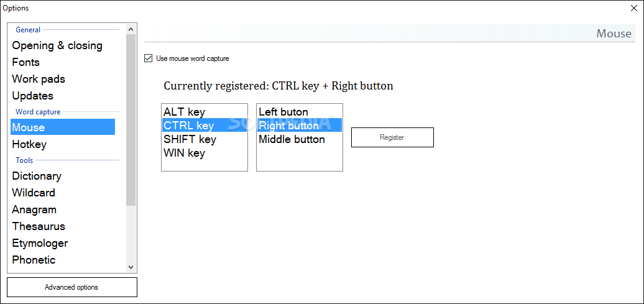
Task: Open the Updates options section
Action: (x=33, y=96)
